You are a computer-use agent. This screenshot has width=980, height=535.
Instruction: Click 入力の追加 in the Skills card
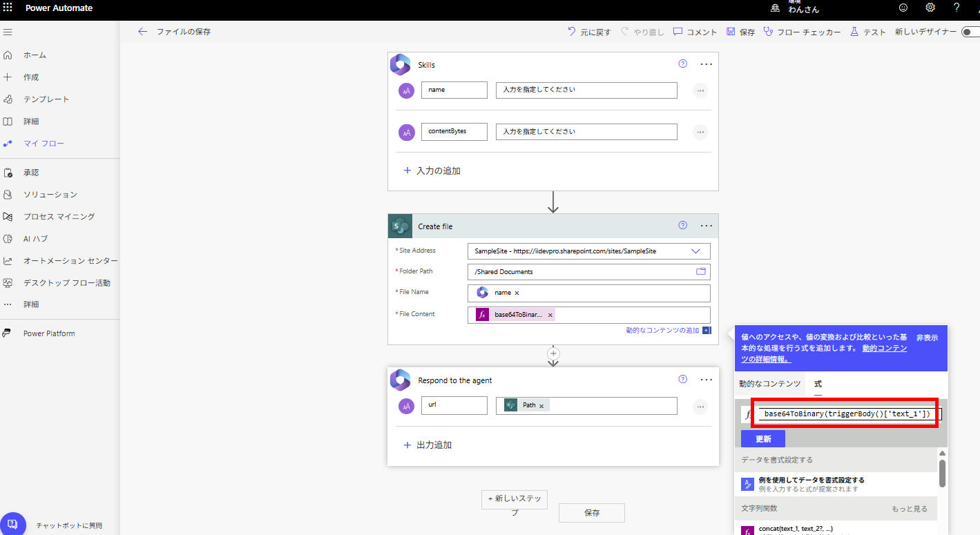point(432,170)
